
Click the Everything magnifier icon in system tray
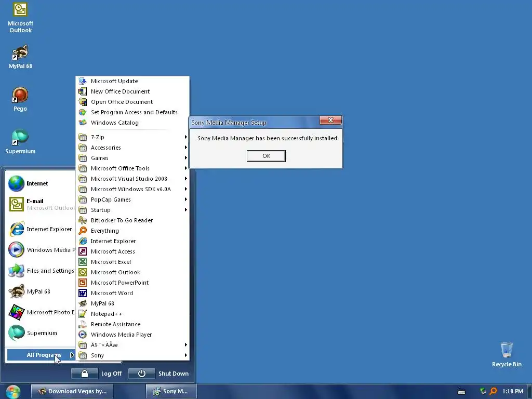pyautogui.click(x=494, y=392)
